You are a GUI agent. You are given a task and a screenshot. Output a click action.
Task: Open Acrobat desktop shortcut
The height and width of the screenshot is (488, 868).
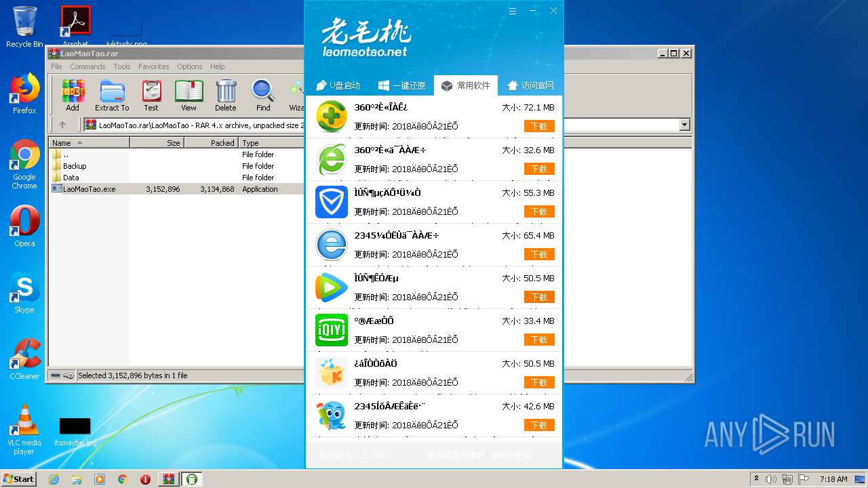76,27
